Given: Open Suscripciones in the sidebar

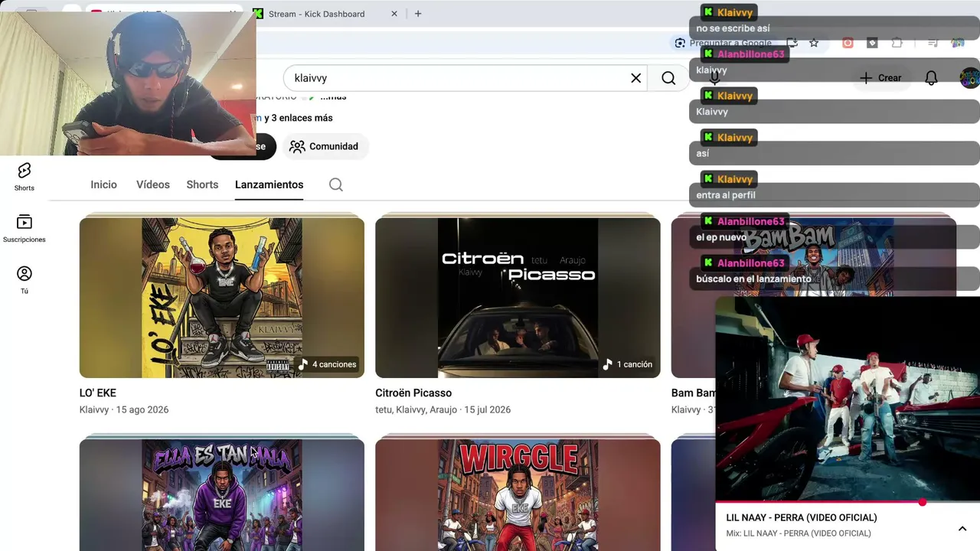Looking at the screenshot, I should 24,229.
